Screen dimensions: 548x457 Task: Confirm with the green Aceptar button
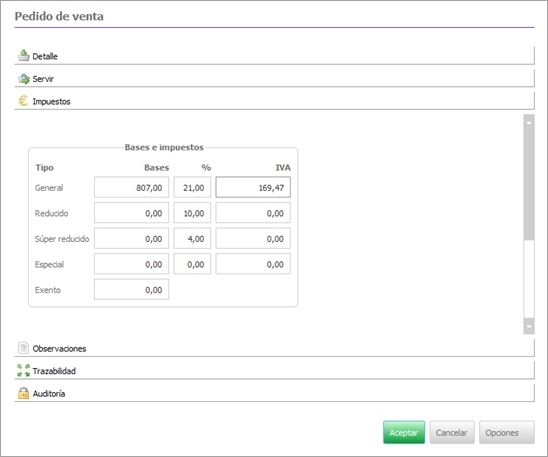point(404,433)
